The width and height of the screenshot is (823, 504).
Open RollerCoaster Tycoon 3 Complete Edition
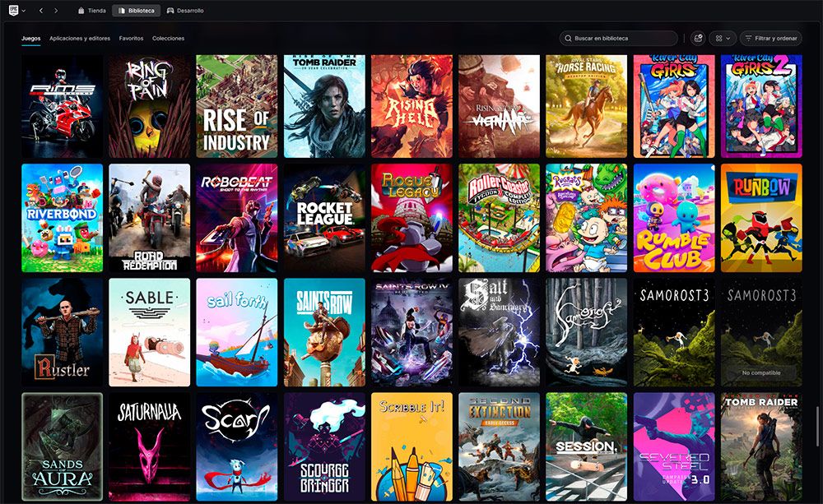tap(500, 218)
